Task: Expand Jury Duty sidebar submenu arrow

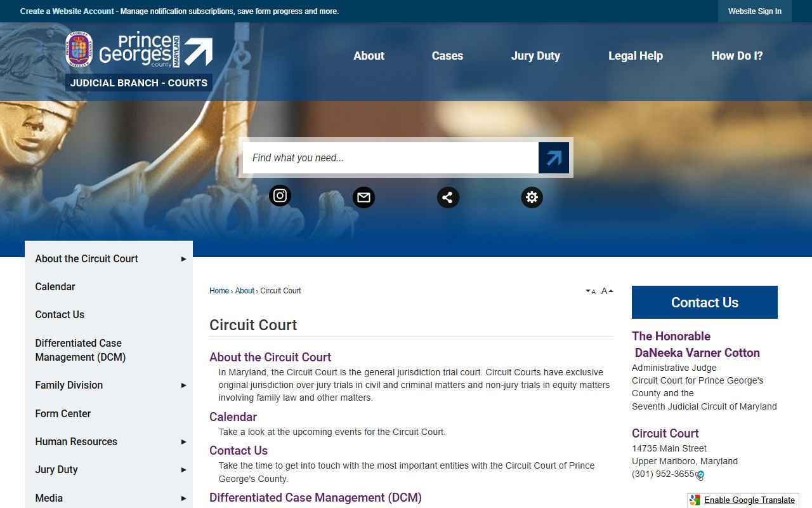Action: [183, 470]
